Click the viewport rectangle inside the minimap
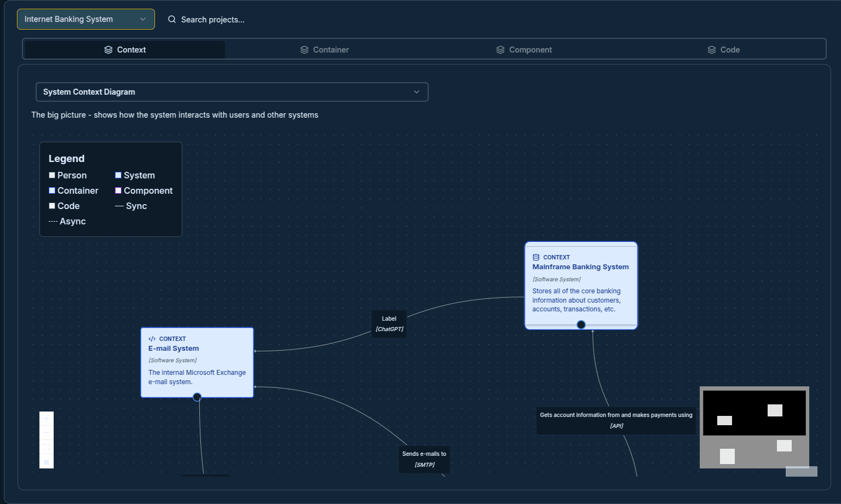The image size is (841, 504). [754, 412]
